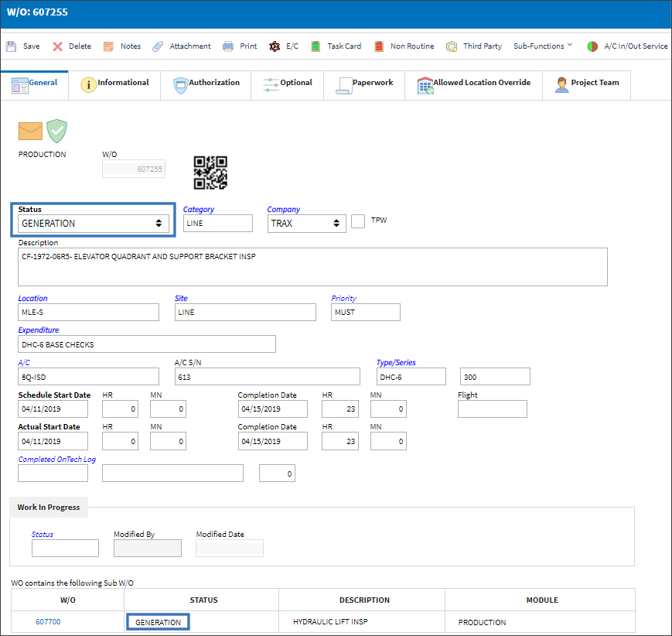The image size is (672, 636).
Task: Click the Location field containing MLE-S
Action: pyautogui.click(x=88, y=313)
